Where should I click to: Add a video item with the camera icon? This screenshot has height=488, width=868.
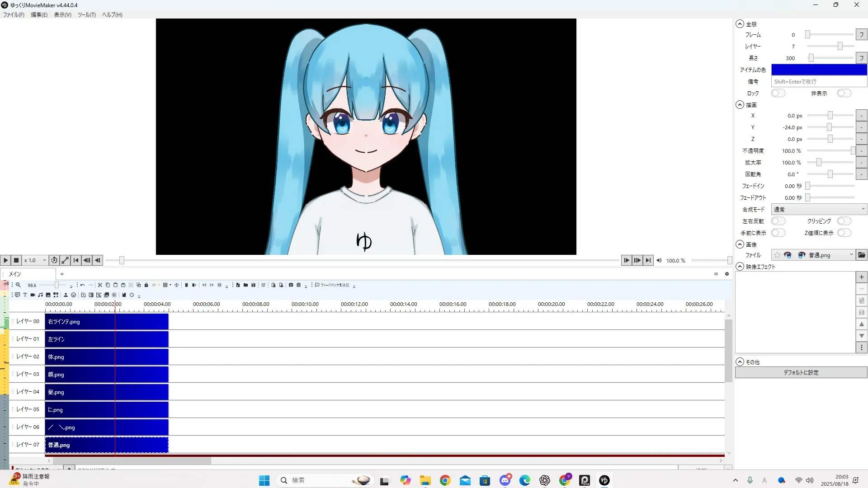pyautogui.click(x=33, y=295)
